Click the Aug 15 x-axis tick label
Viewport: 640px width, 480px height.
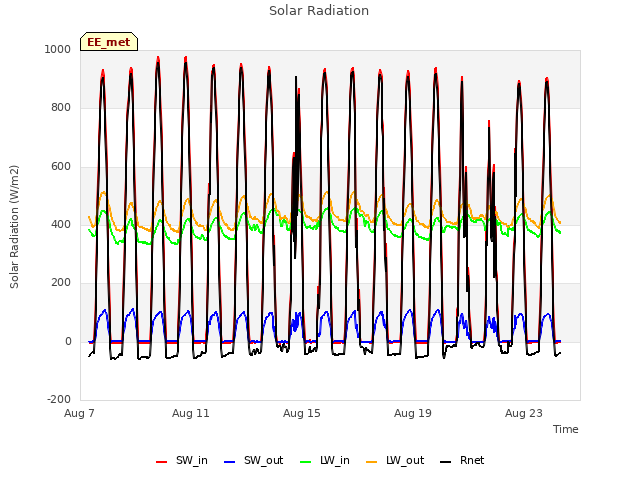[x=302, y=413]
